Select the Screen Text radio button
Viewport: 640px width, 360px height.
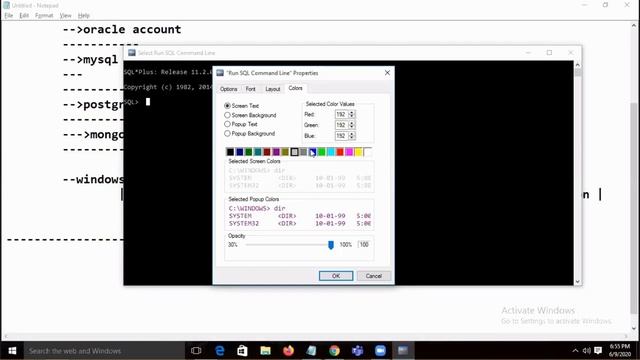(227, 106)
